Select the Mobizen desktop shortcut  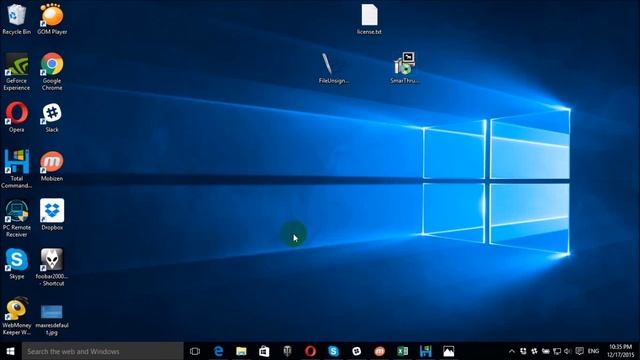click(52, 166)
